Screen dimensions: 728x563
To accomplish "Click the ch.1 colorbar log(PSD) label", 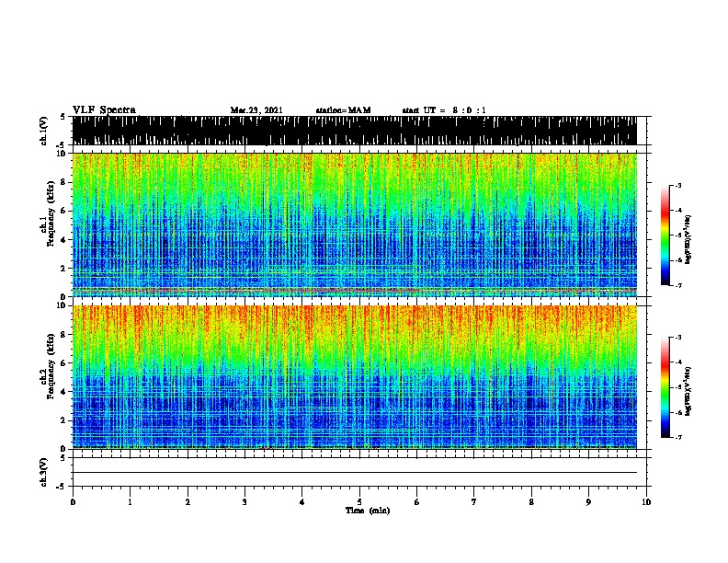I will click(688, 239).
